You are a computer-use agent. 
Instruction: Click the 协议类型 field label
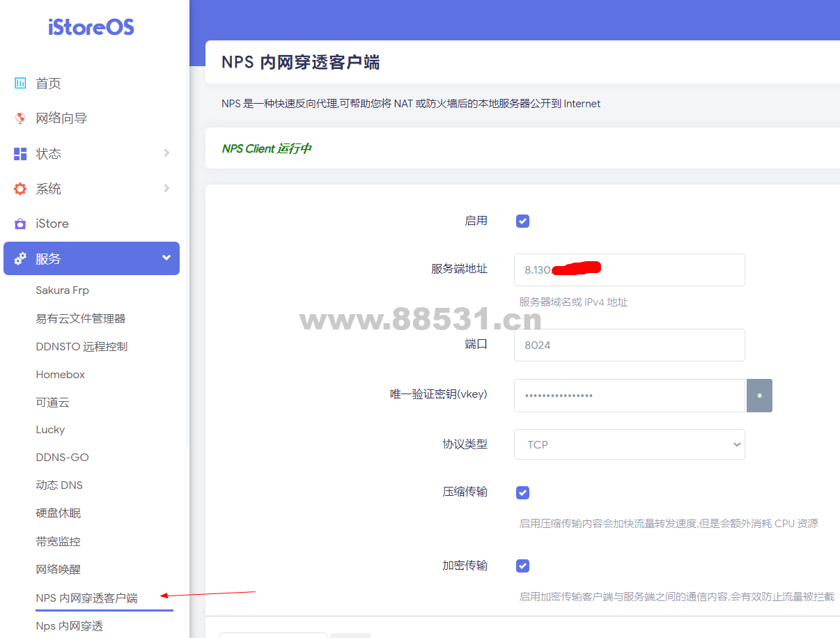(465, 444)
